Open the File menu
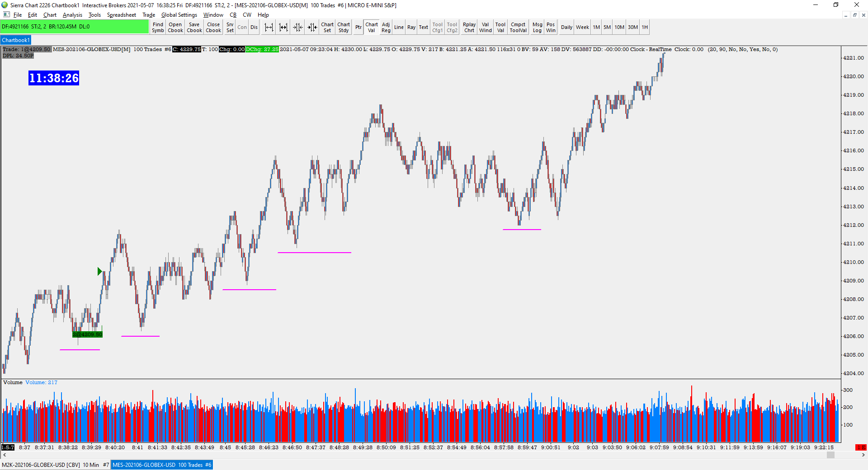 (18, 15)
